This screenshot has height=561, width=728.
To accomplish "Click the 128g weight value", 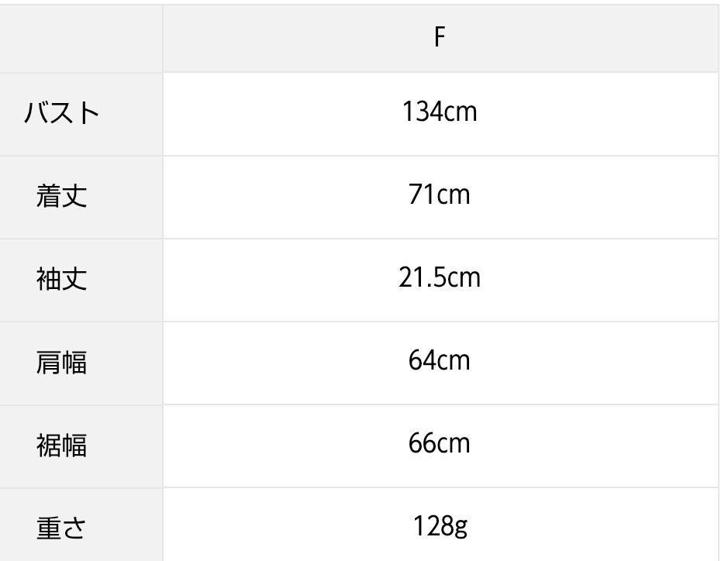I will point(439,527).
